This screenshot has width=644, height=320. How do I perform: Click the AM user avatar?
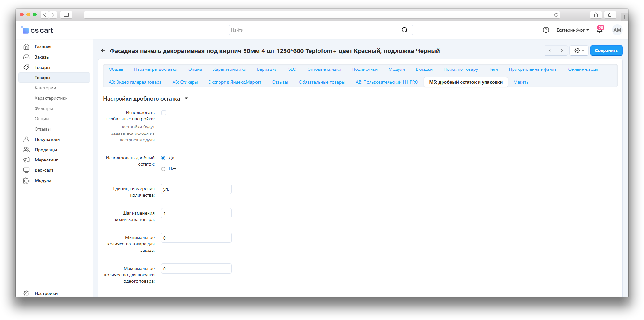(617, 30)
